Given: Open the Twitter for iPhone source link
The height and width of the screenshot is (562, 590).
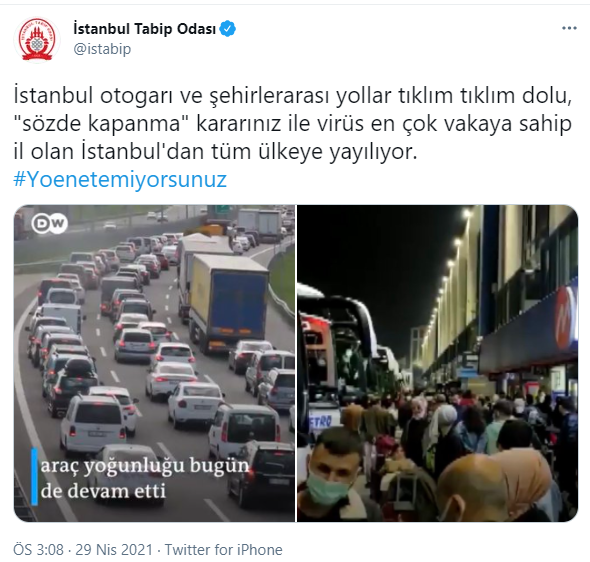Looking at the screenshot, I should (x=224, y=550).
